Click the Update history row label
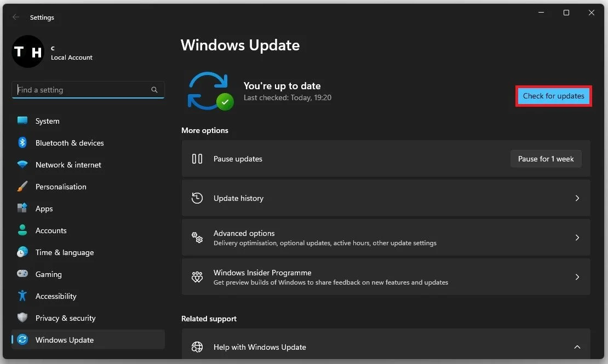Screen dimensions: 608x364 point(238,198)
